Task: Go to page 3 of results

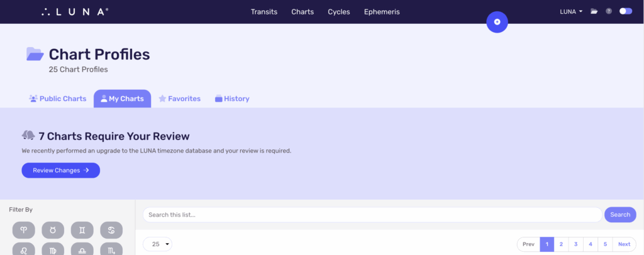Action: (x=575, y=244)
